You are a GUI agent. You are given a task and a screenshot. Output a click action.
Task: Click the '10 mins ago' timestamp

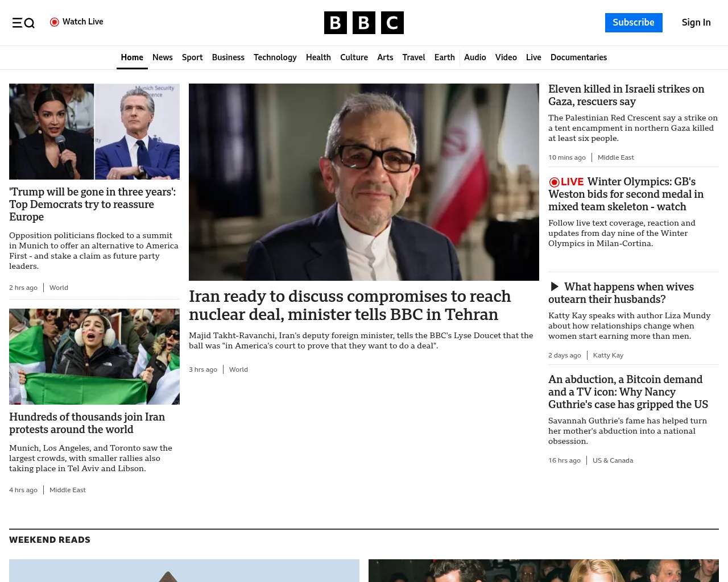tap(567, 157)
